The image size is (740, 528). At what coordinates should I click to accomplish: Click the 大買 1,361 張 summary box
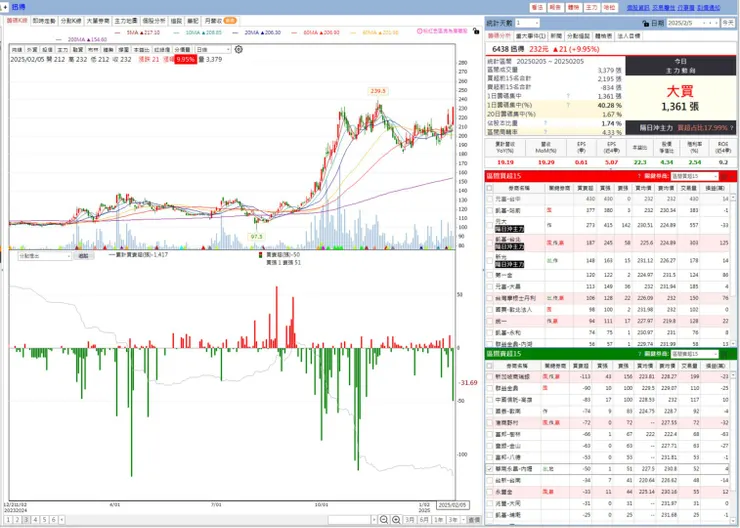click(x=680, y=98)
